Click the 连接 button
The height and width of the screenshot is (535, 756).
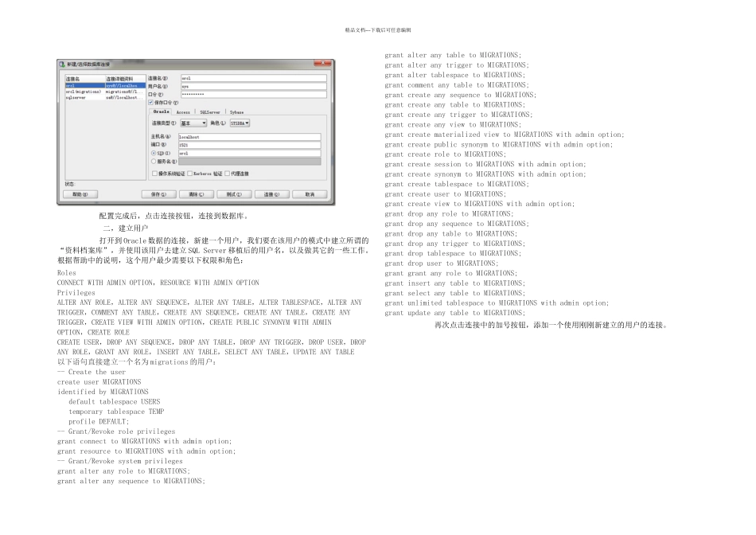click(x=272, y=194)
